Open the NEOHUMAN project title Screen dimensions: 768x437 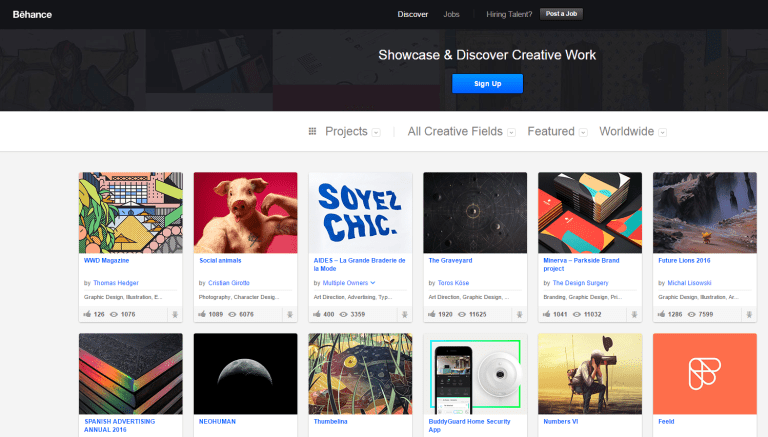(x=217, y=421)
